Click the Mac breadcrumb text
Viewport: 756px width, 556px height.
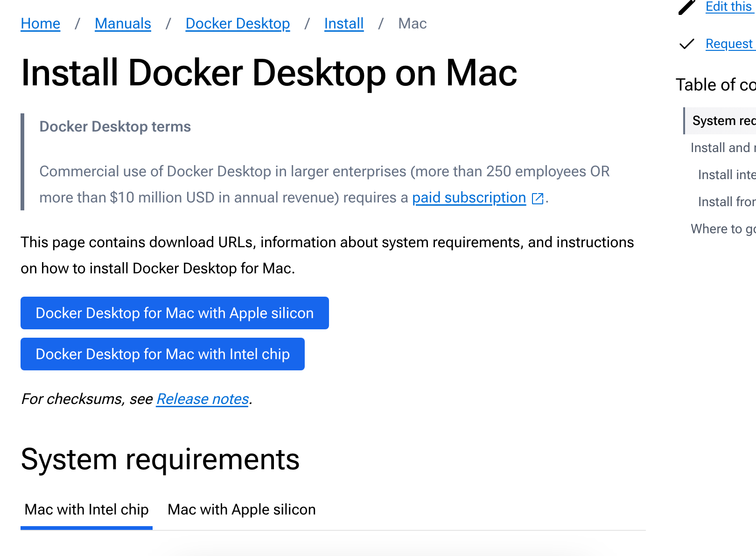[x=413, y=24]
